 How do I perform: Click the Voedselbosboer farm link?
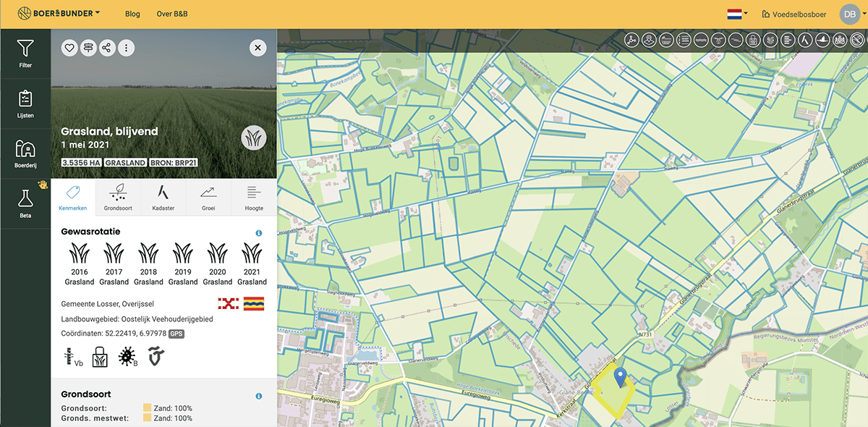point(794,14)
